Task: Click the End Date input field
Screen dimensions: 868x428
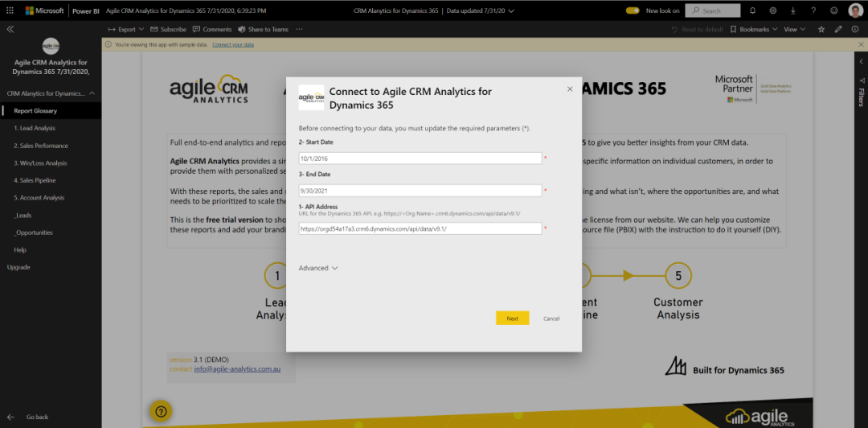Action: click(x=420, y=191)
